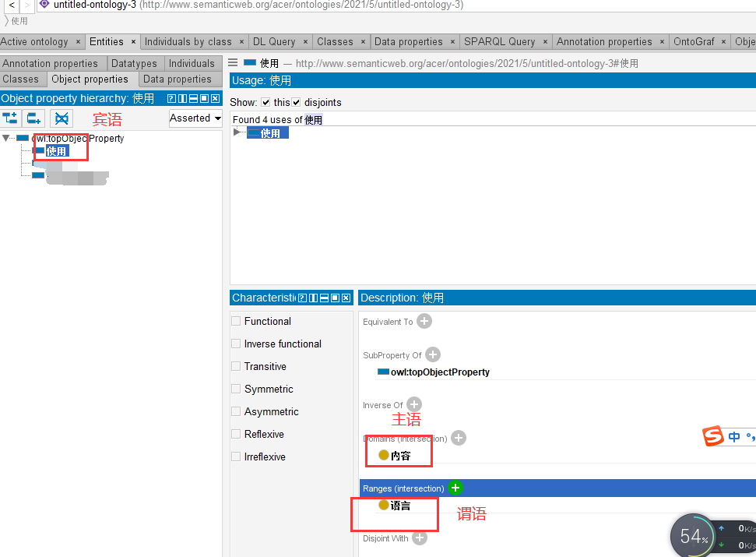Expand 使用 usage result row
756x557 pixels.
(236, 132)
